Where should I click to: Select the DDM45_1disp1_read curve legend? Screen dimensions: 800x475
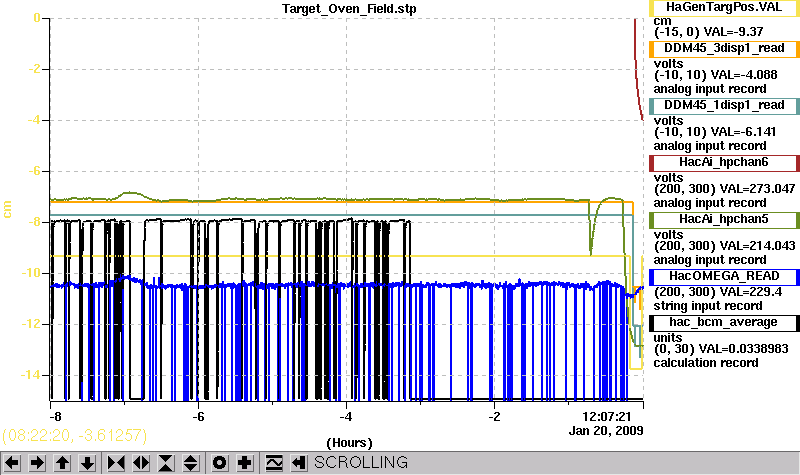(724, 106)
